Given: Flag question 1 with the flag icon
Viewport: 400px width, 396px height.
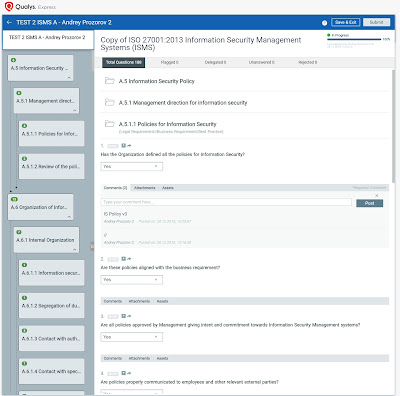Looking at the screenshot, I should [x=124, y=146].
